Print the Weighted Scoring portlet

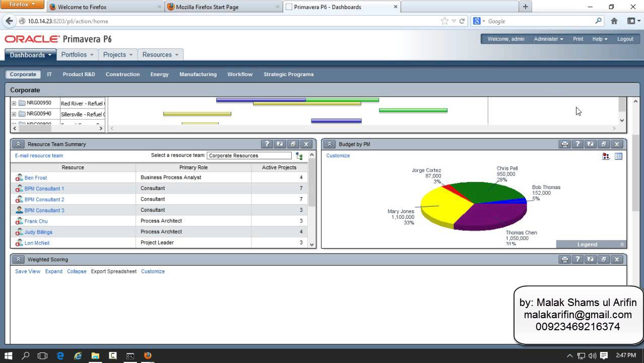pos(565,260)
